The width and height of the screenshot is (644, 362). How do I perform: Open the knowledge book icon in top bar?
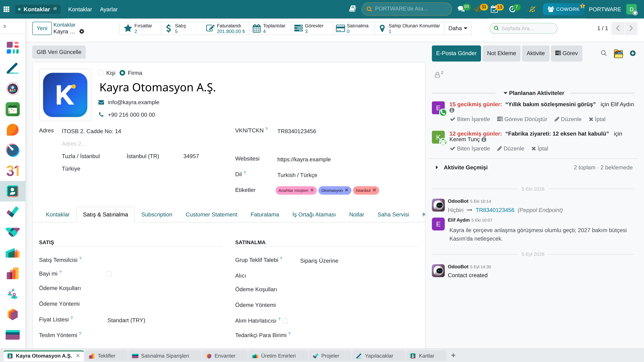click(353, 9)
